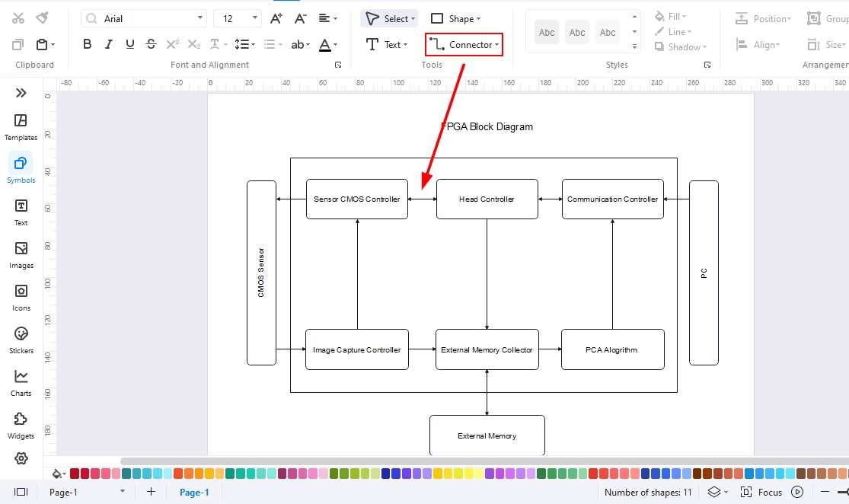Select the Connector tool
The width and height of the screenshot is (849, 504).
pyautogui.click(x=463, y=44)
